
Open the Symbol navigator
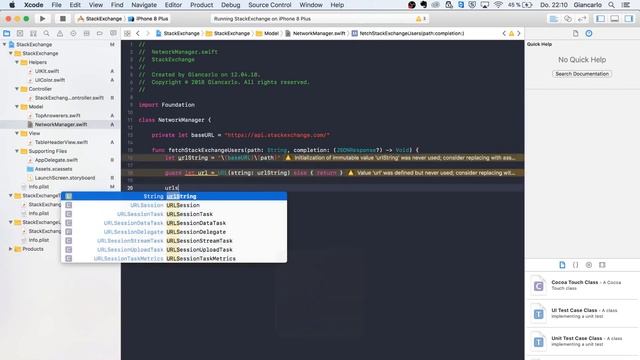point(33,33)
